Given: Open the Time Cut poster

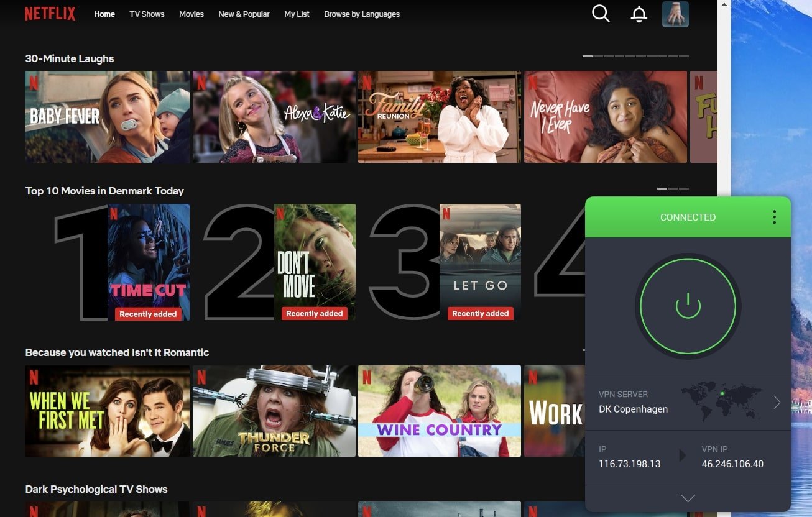Looking at the screenshot, I should (x=149, y=262).
